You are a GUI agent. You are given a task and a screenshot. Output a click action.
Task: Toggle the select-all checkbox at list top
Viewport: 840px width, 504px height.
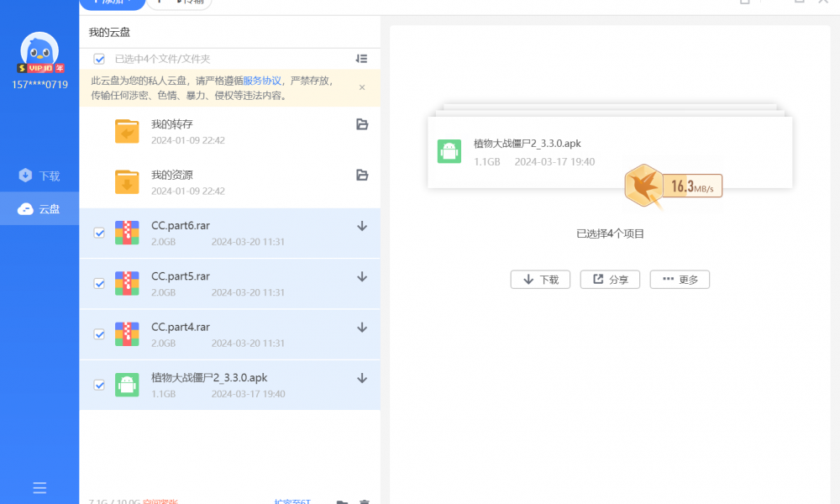[x=99, y=59]
